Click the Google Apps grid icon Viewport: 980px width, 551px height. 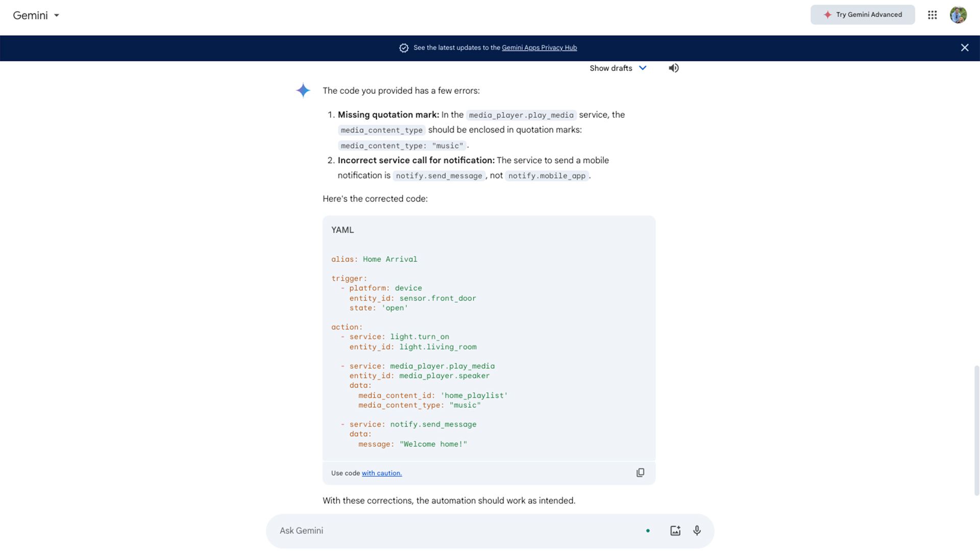(932, 14)
